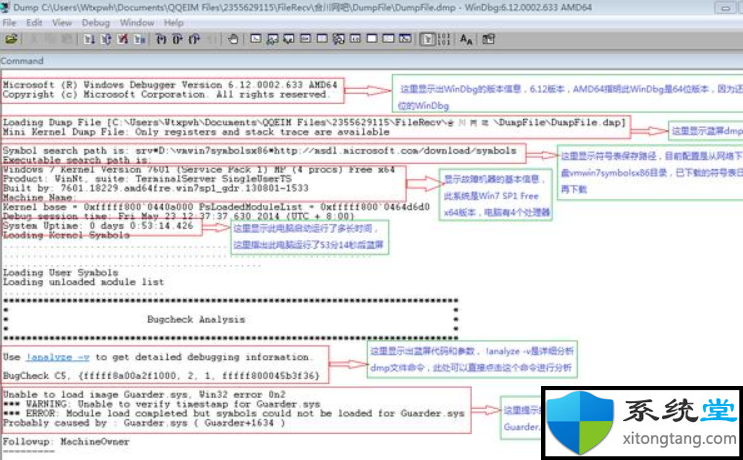This screenshot has height=460, width=743.
Task: Click the 'Unable to load image Guarder.sys' line
Action: click(x=144, y=395)
